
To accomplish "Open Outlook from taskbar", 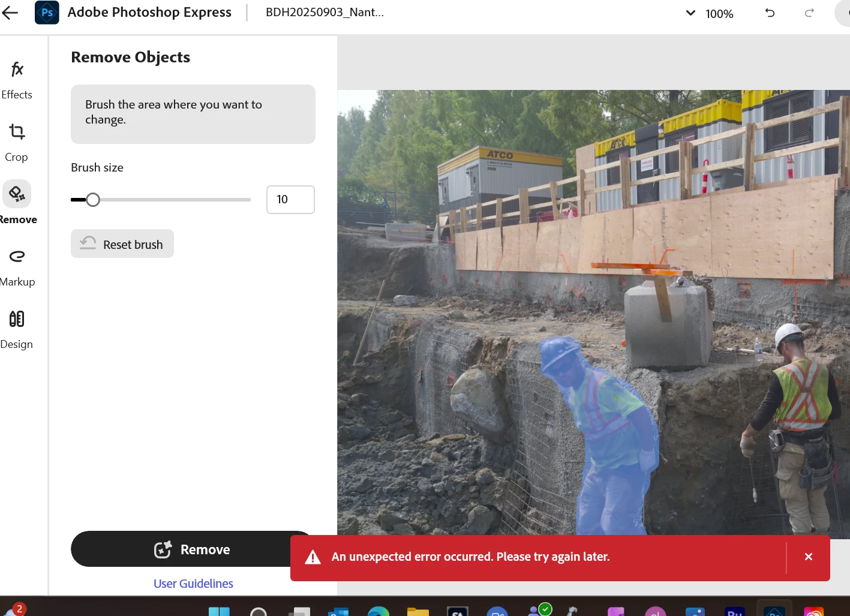I will tap(339, 611).
